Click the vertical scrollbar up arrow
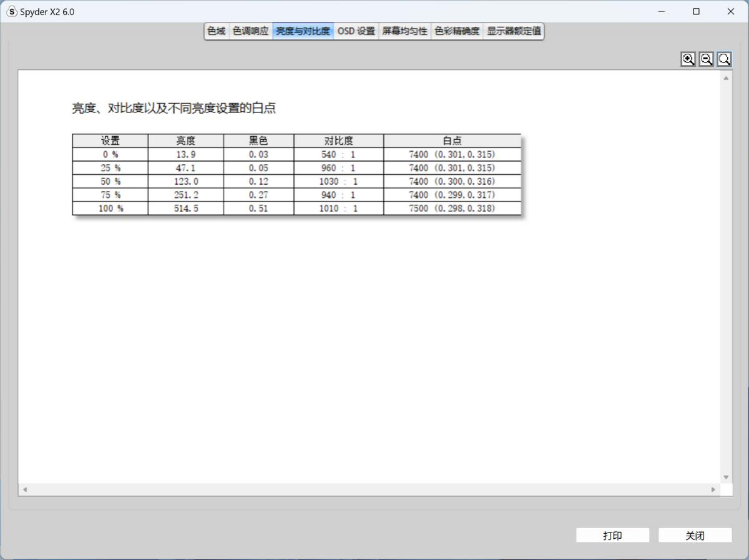The image size is (749, 560). (x=726, y=78)
